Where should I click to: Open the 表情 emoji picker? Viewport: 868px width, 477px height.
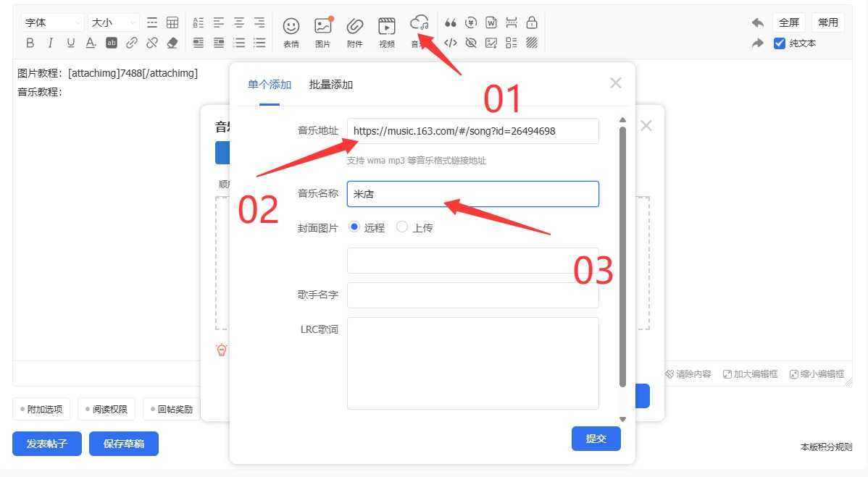tap(291, 32)
